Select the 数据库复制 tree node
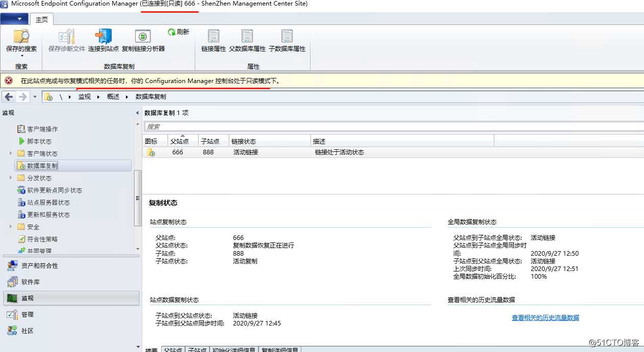This screenshot has width=644, height=352. [42, 166]
